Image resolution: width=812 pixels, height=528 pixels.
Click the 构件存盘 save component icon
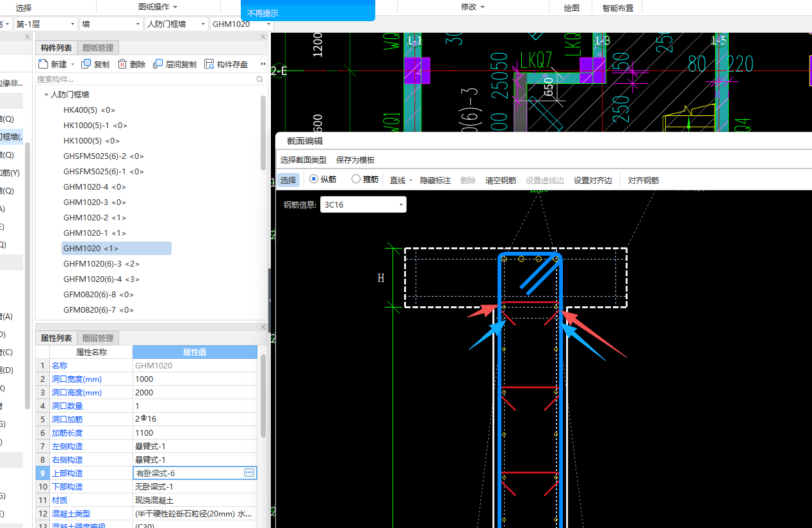click(x=209, y=64)
